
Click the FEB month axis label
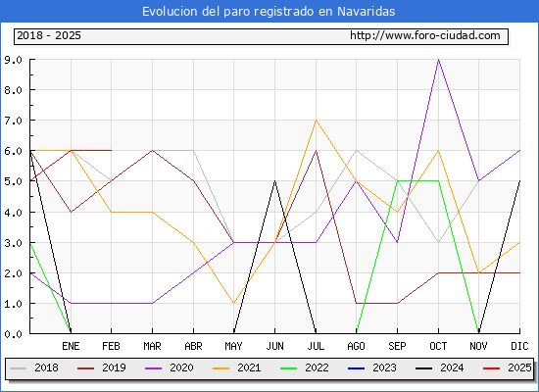click(x=112, y=346)
